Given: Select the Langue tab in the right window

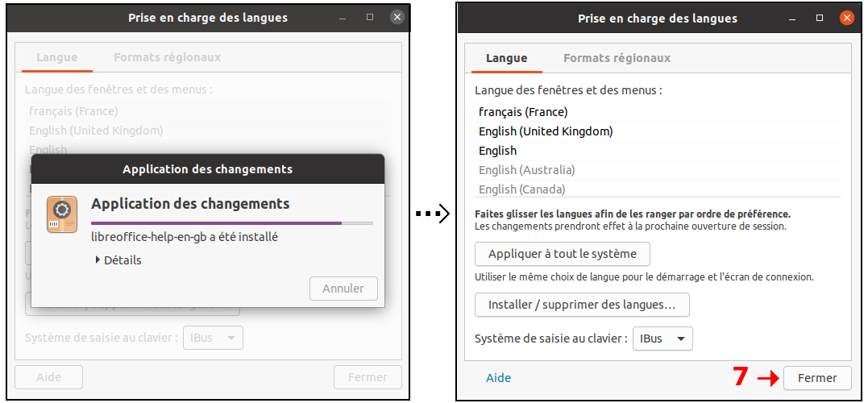Looking at the screenshot, I should coord(506,58).
